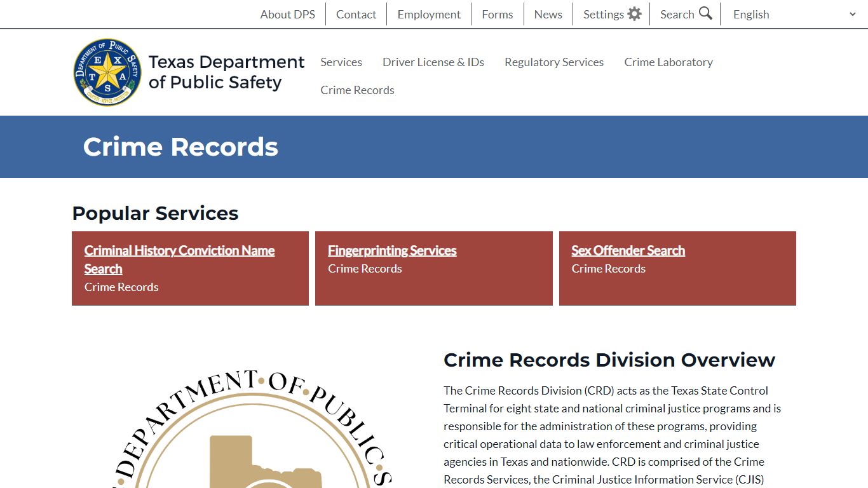Click the Search text in top bar
The height and width of the screenshot is (488, 868).
677,14
